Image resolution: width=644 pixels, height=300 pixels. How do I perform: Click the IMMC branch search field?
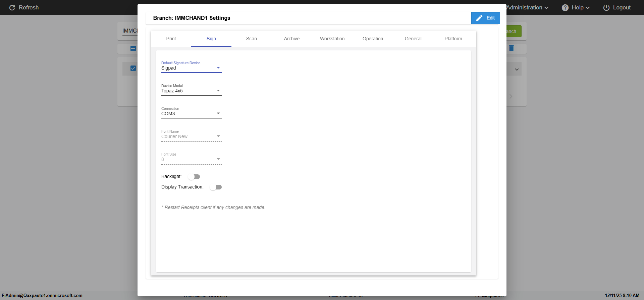coord(130,31)
